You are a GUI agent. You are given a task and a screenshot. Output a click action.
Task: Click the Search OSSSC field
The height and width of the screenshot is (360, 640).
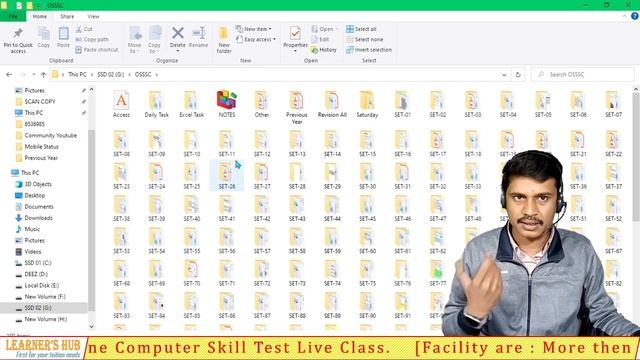pyautogui.click(x=583, y=75)
